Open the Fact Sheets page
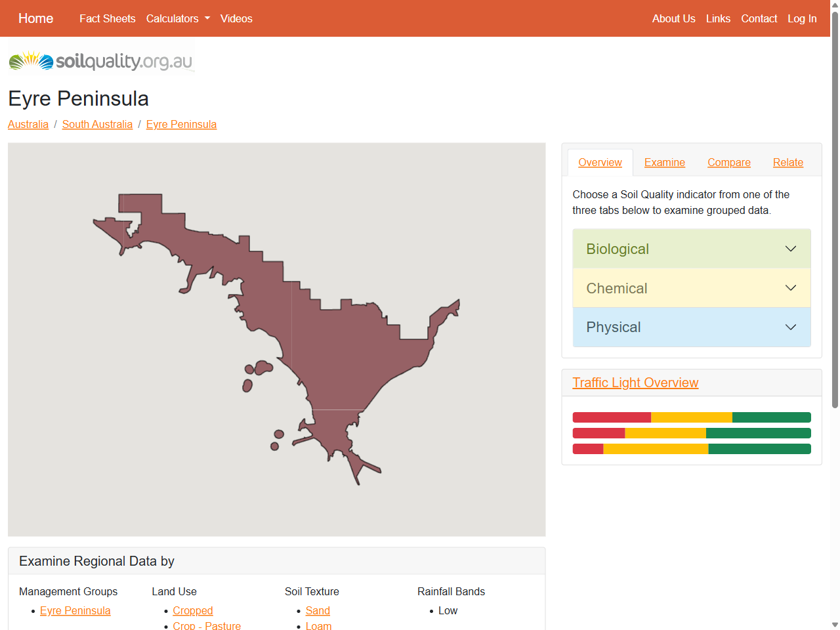The height and width of the screenshot is (630, 840). click(x=107, y=18)
